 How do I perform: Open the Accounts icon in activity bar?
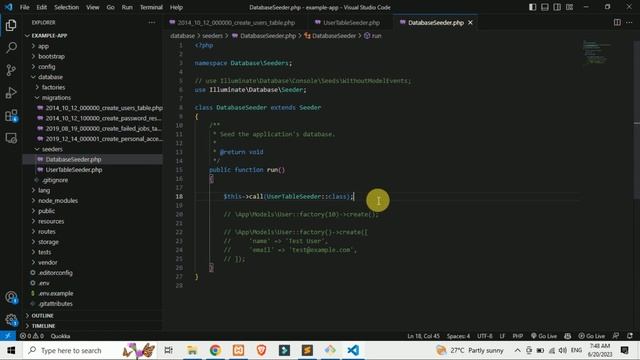(x=11, y=297)
